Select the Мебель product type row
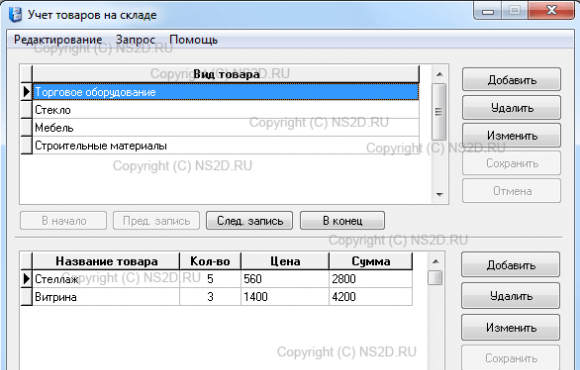 (226, 128)
